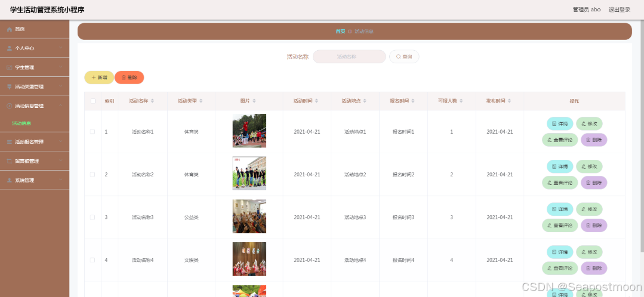Open the thumbnail image of 活动名称1
Image resolution: width=644 pixels, height=297 pixels.
(249, 131)
